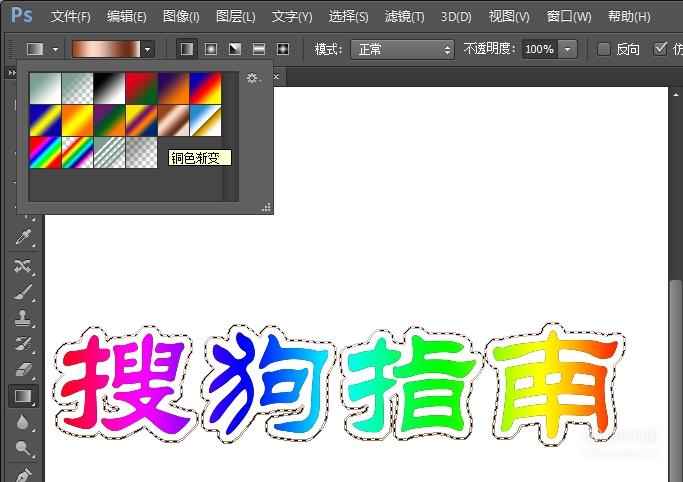The image size is (683, 482).
Task: Open the 帮助(H) menu
Action: [x=629, y=17]
